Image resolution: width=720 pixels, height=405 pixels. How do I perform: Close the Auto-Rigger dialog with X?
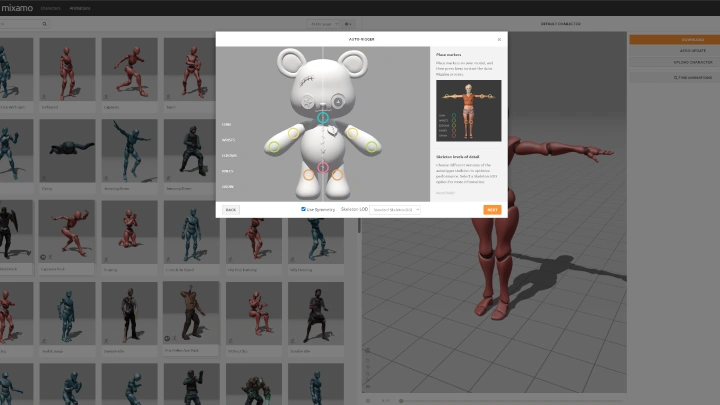pyautogui.click(x=499, y=39)
